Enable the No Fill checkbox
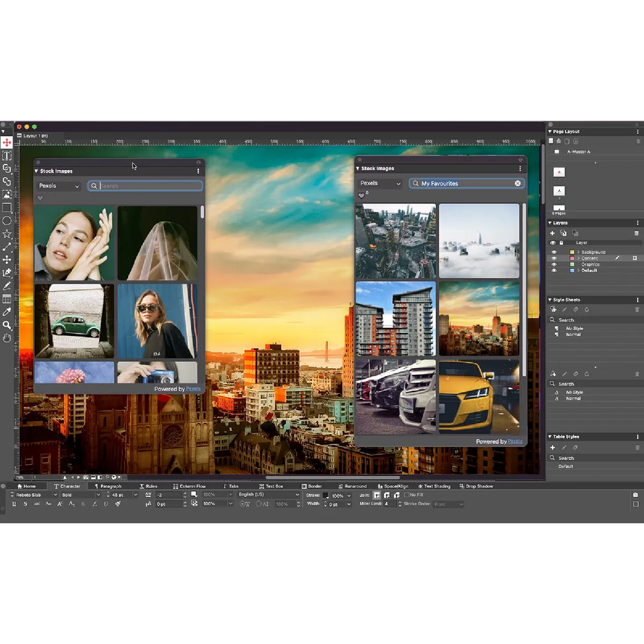The height and width of the screenshot is (644, 644). 406,495
